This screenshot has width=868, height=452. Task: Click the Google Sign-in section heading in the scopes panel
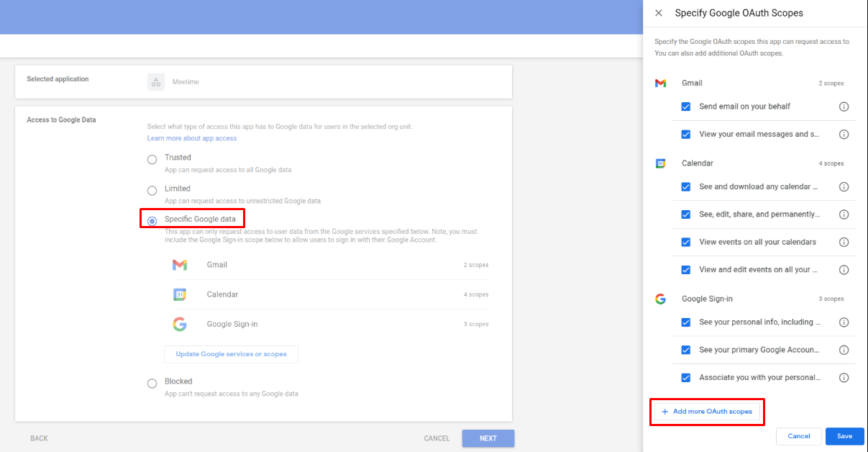coord(707,299)
